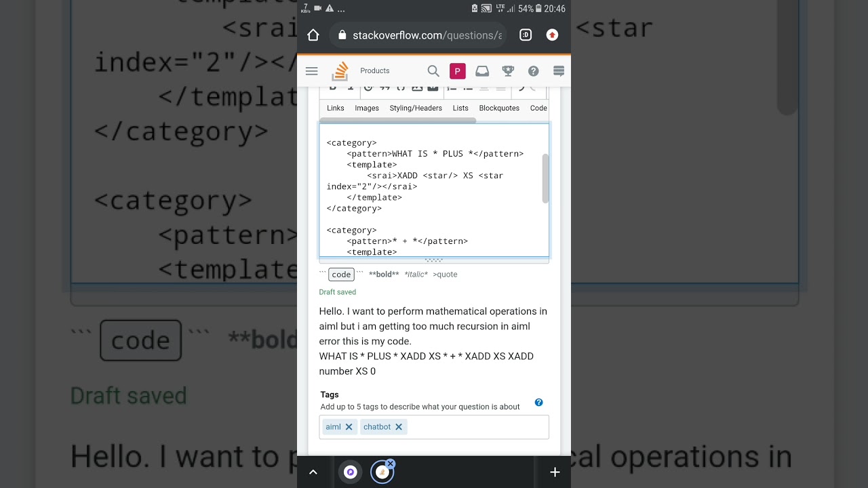Image resolution: width=868 pixels, height=488 pixels.
Task: Switch to the Code help tab
Action: point(538,108)
